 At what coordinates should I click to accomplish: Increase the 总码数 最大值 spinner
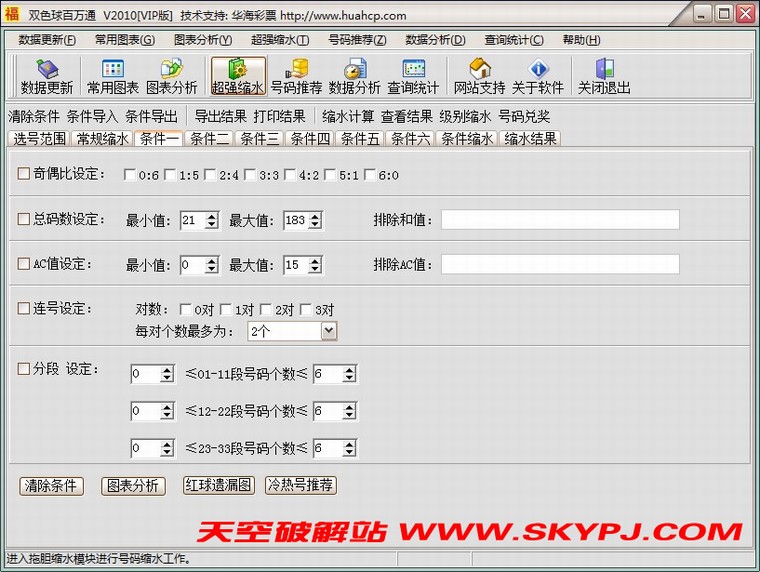tap(316, 215)
